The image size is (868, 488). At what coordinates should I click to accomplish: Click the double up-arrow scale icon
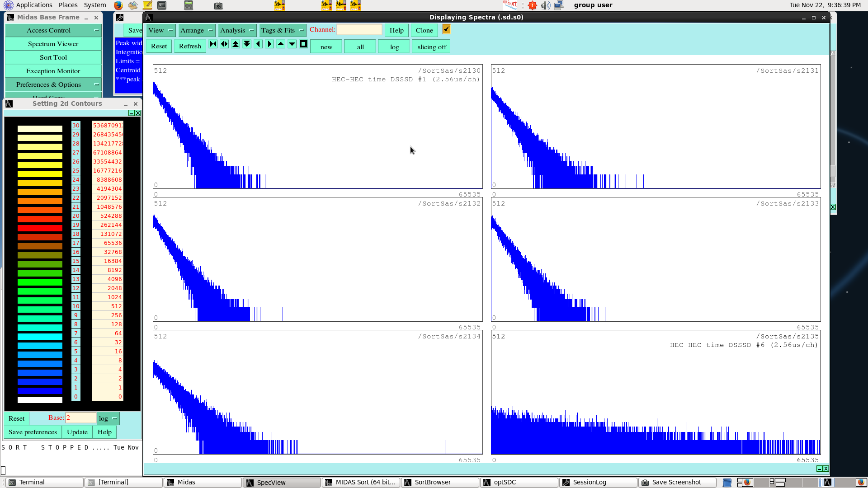[x=236, y=44]
